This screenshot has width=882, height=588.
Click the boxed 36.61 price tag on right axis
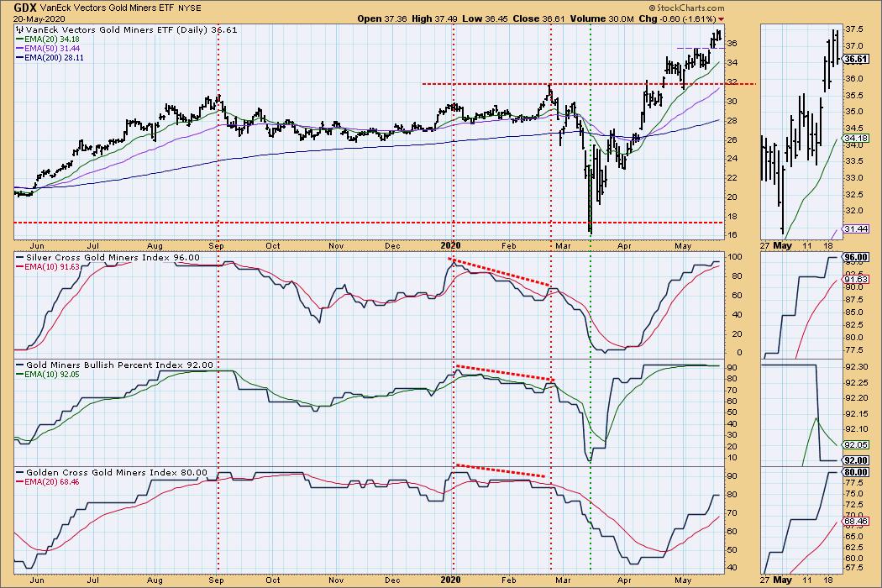click(x=856, y=59)
